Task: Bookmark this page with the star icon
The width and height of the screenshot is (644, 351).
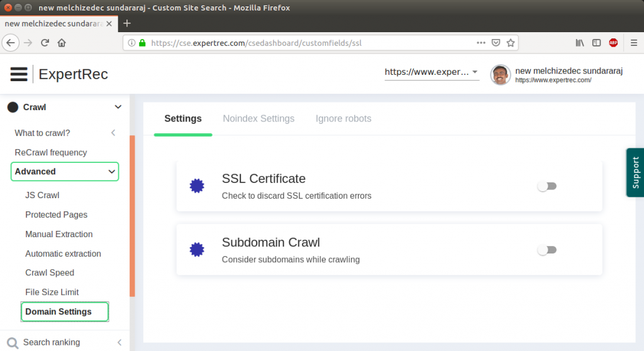Action: coord(511,43)
